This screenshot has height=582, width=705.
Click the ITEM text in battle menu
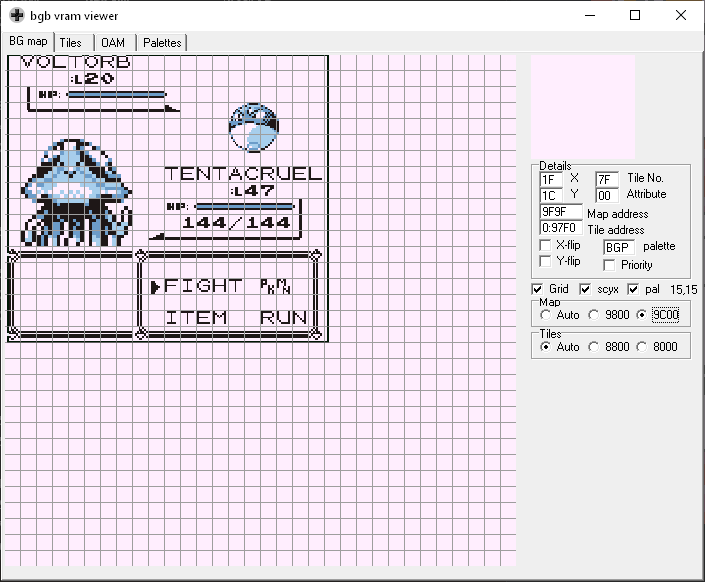196,318
